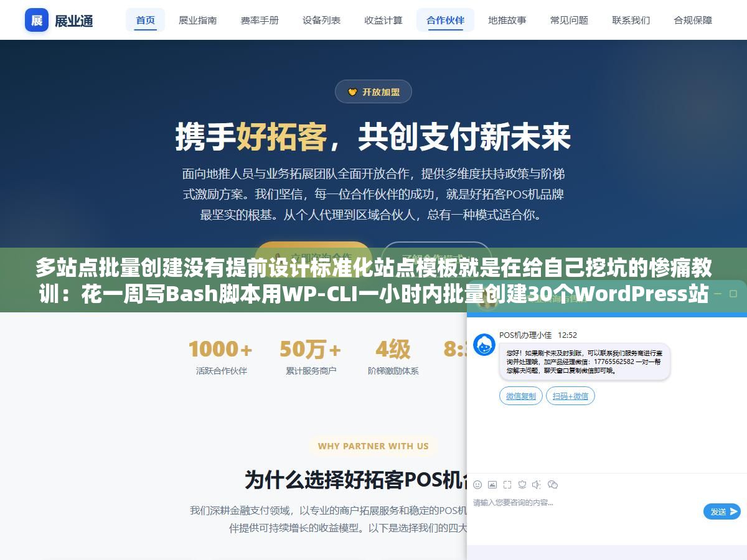Minimize the chat widget window
This screenshot has width=747, height=560.
[x=718, y=293]
